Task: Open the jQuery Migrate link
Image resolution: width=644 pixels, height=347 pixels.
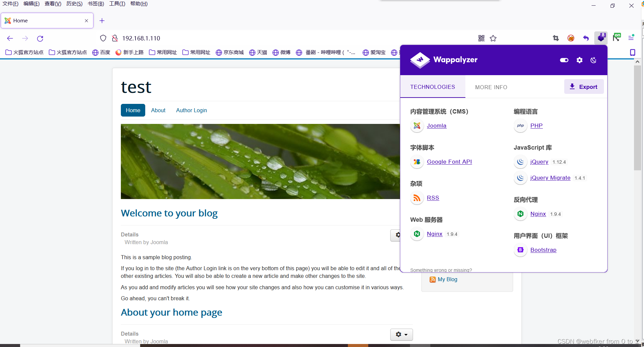Action: tap(550, 178)
